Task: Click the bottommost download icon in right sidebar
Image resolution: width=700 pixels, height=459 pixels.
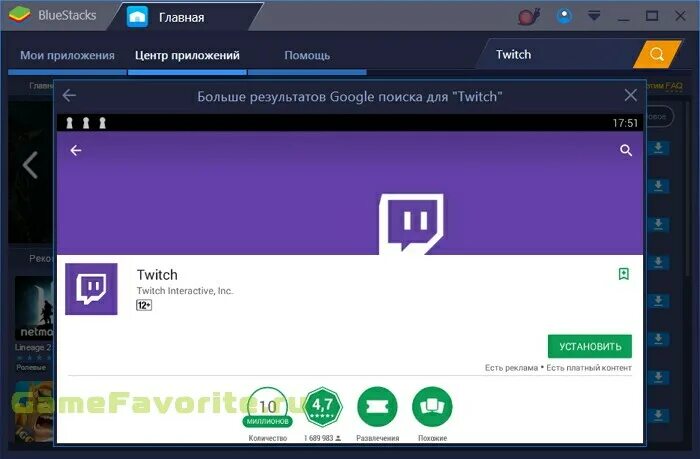Action: coord(658,415)
